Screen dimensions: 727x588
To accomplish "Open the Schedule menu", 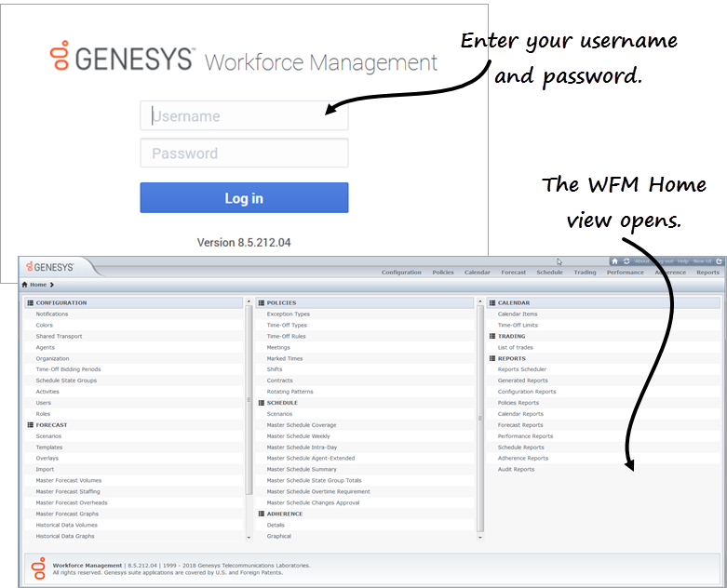I will [x=549, y=273].
